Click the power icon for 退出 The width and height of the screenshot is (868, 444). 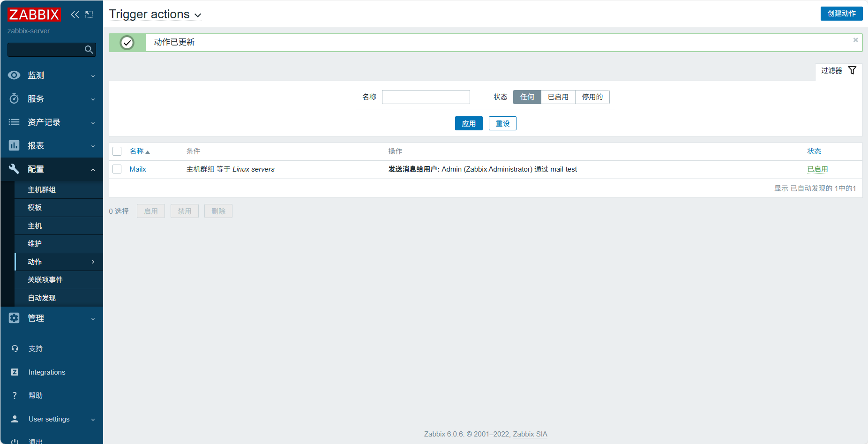coord(15,442)
